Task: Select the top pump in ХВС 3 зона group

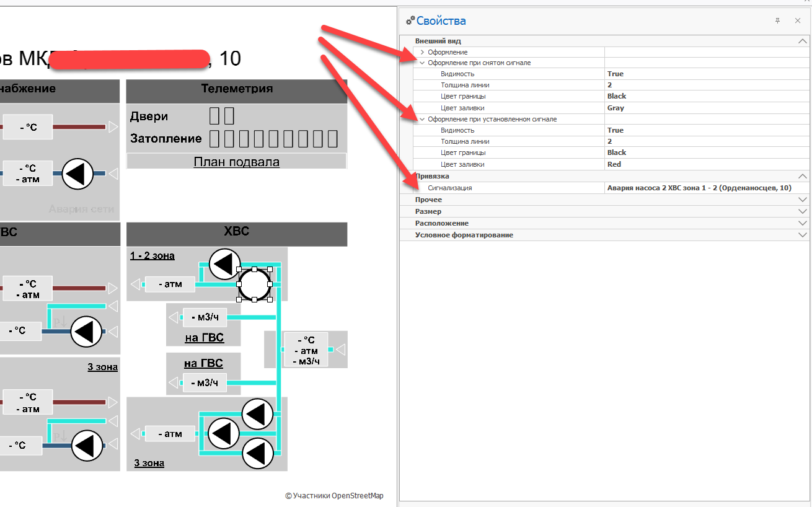Action: tap(257, 414)
